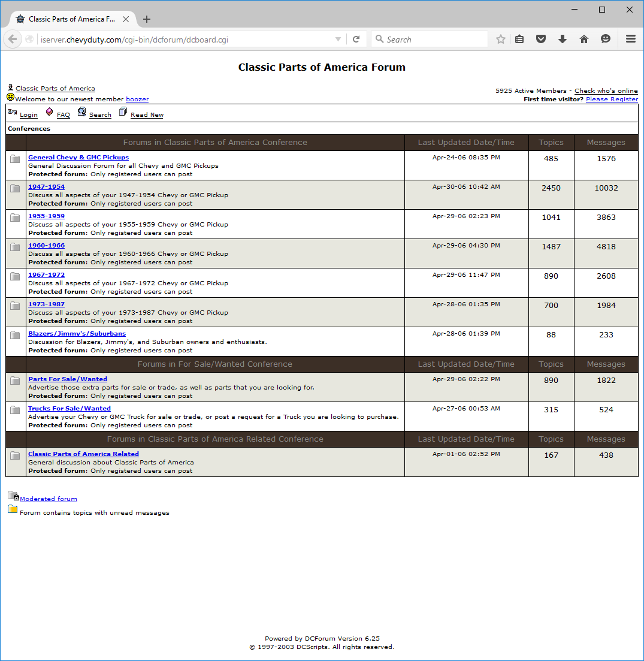The height and width of the screenshot is (661, 644).
Task: Go to the browser home icon
Action: pyautogui.click(x=584, y=39)
